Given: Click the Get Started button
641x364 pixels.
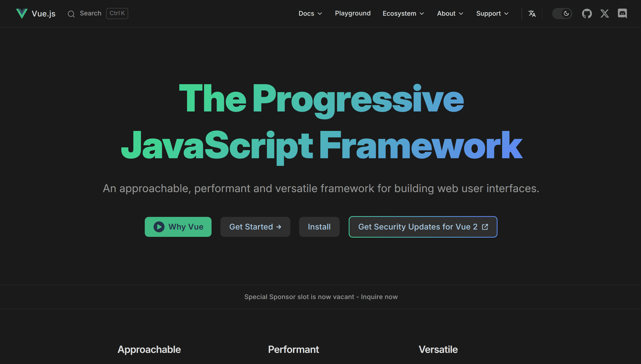Looking at the screenshot, I should [x=255, y=227].
